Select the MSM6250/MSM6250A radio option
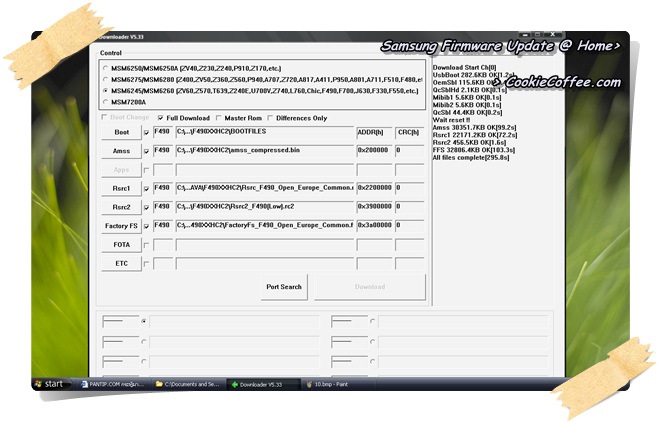Image resolution: width=661 pixels, height=422 pixels. pyautogui.click(x=106, y=68)
